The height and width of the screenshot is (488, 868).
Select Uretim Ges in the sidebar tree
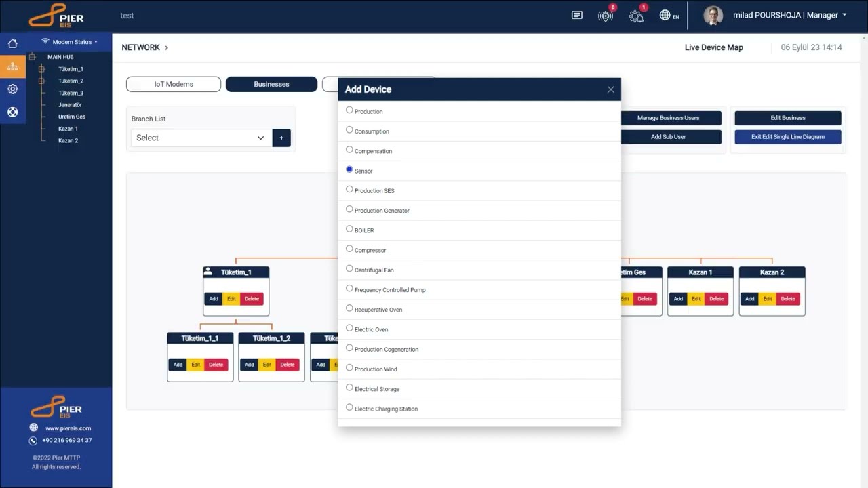click(x=72, y=117)
